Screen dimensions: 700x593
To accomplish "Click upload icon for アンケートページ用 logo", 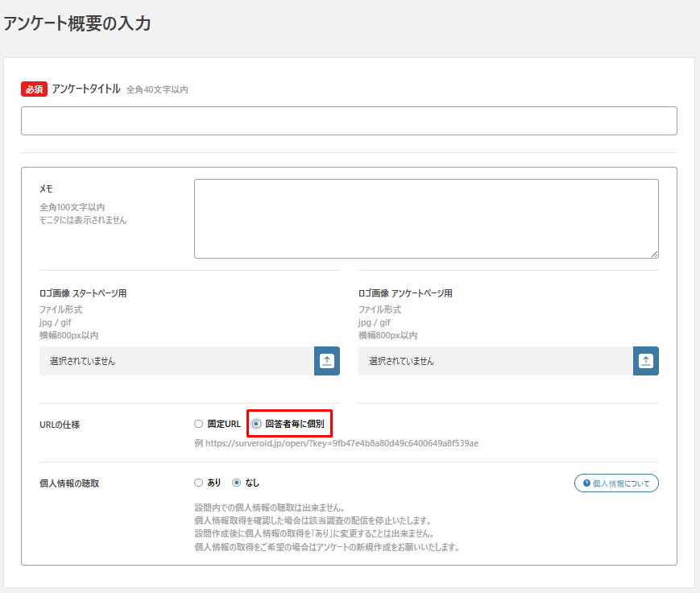I will (x=645, y=361).
